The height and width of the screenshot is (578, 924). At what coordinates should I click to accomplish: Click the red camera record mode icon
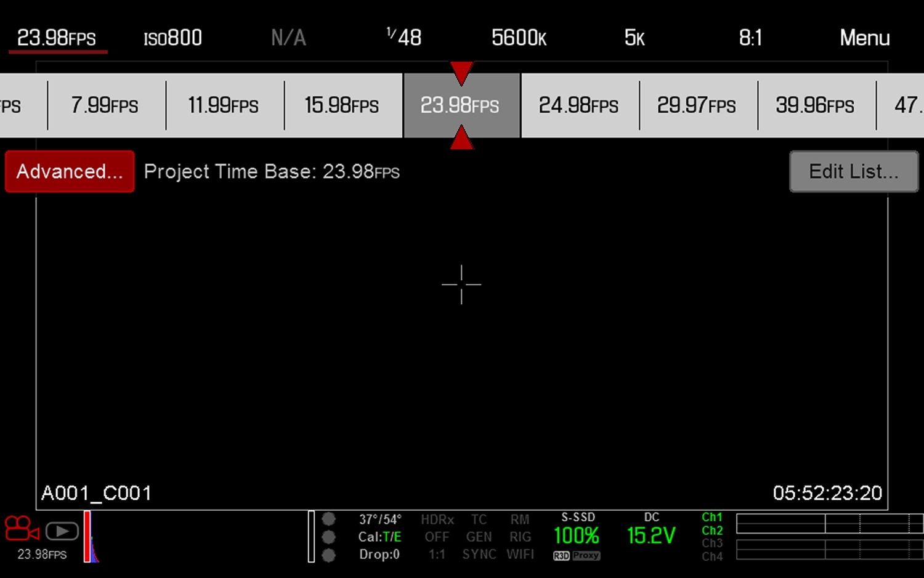coord(22,529)
